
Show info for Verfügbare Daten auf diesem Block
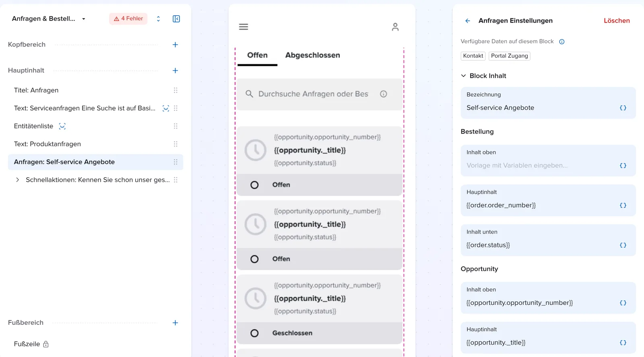[x=562, y=42]
